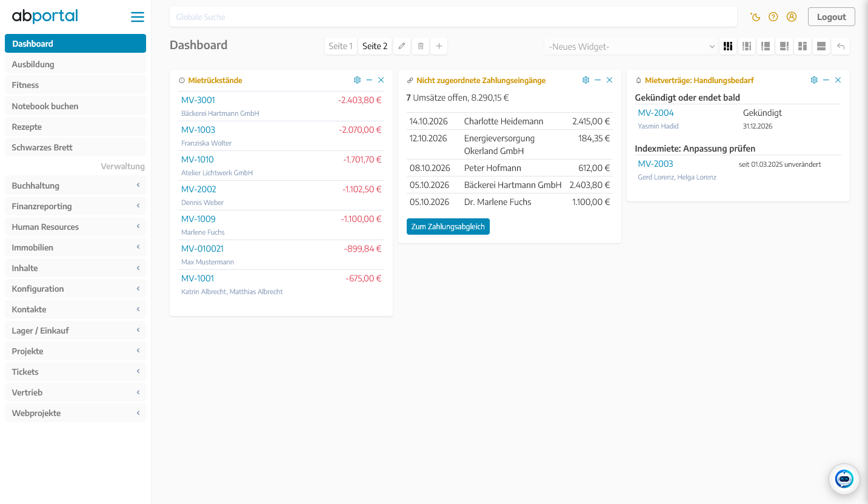Screen dimensions: 868x504
Task: Open Ausbildung in the sidebar
Action: (75, 64)
